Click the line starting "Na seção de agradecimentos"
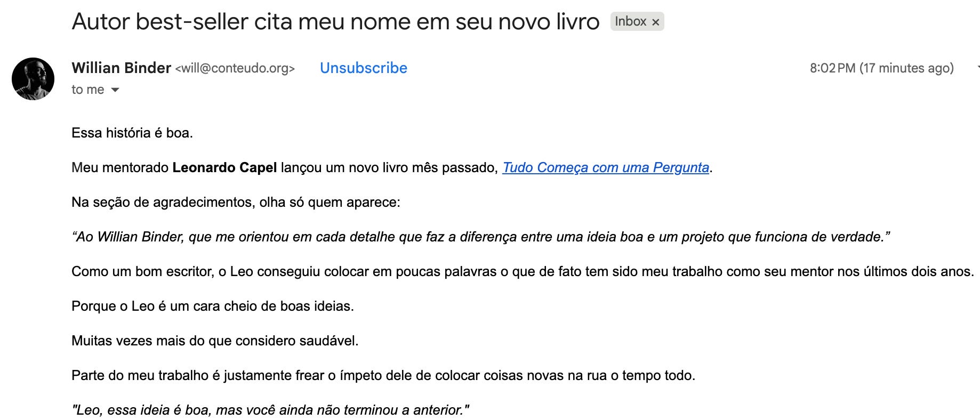This screenshot has width=980, height=420. click(x=236, y=202)
